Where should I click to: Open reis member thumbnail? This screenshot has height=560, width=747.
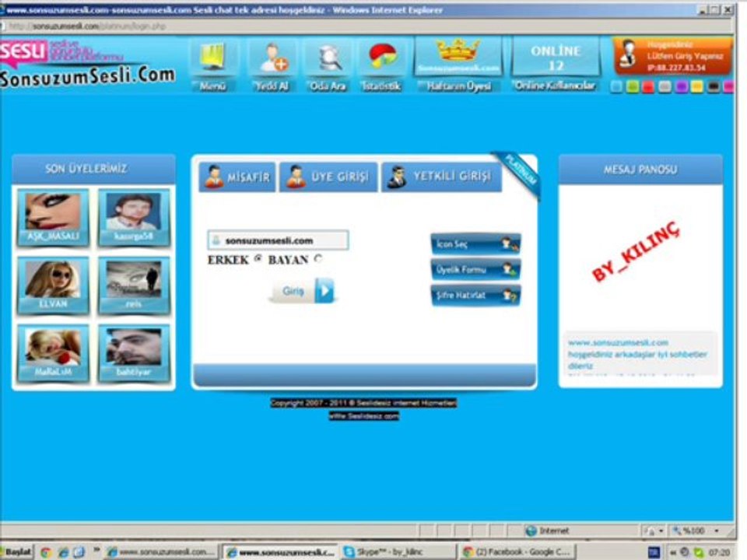134,285
